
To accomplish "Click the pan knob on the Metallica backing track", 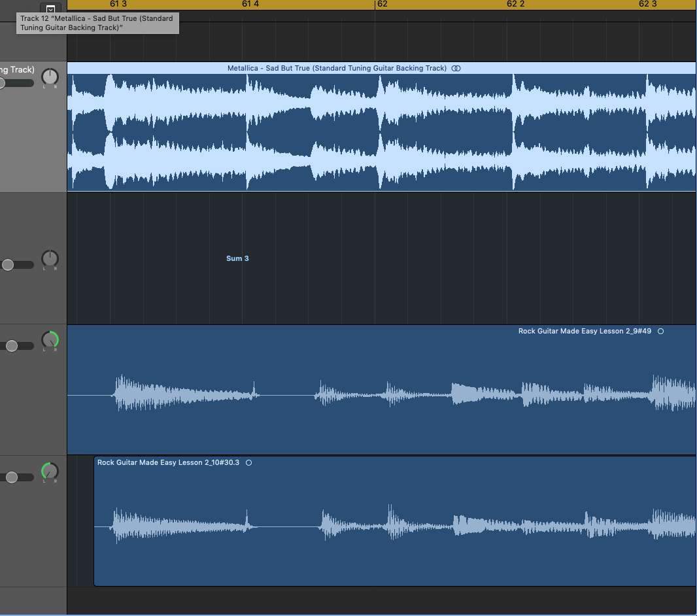I will (50, 77).
